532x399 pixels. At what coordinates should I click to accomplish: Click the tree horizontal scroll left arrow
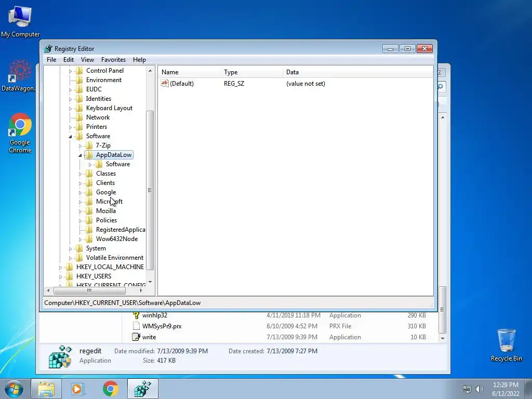click(48, 290)
